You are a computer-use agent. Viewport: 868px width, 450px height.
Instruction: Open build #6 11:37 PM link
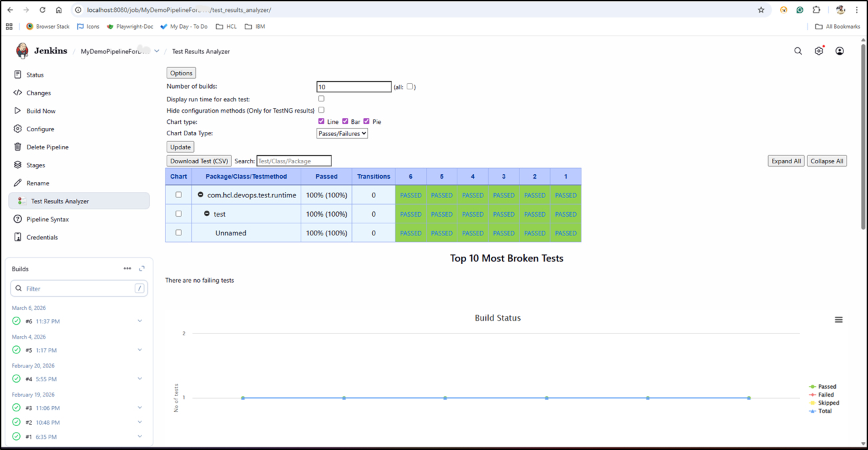[x=43, y=321]
